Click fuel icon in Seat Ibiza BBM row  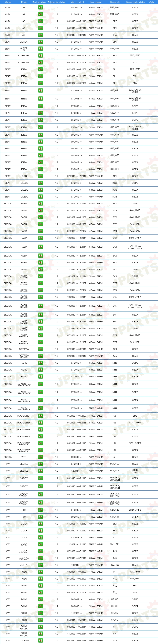click(40, 83)
